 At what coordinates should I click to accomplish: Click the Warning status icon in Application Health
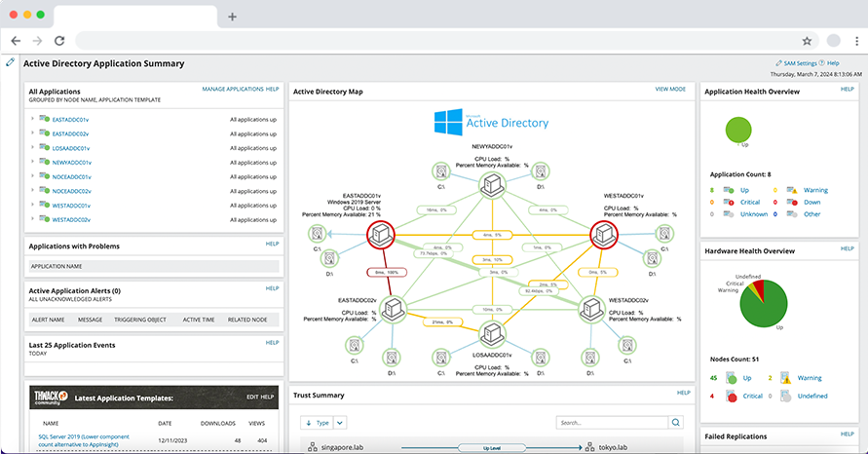tap(792, 190)
